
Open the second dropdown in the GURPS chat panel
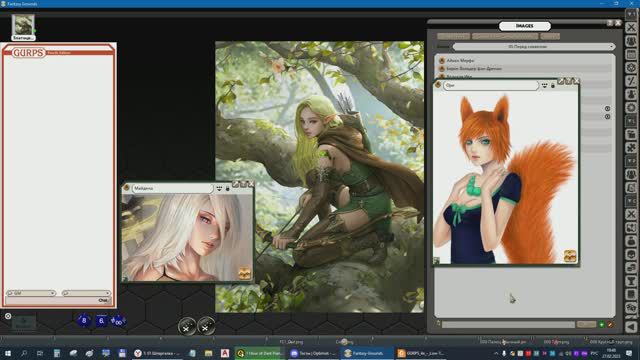click(x=86, y=293)
